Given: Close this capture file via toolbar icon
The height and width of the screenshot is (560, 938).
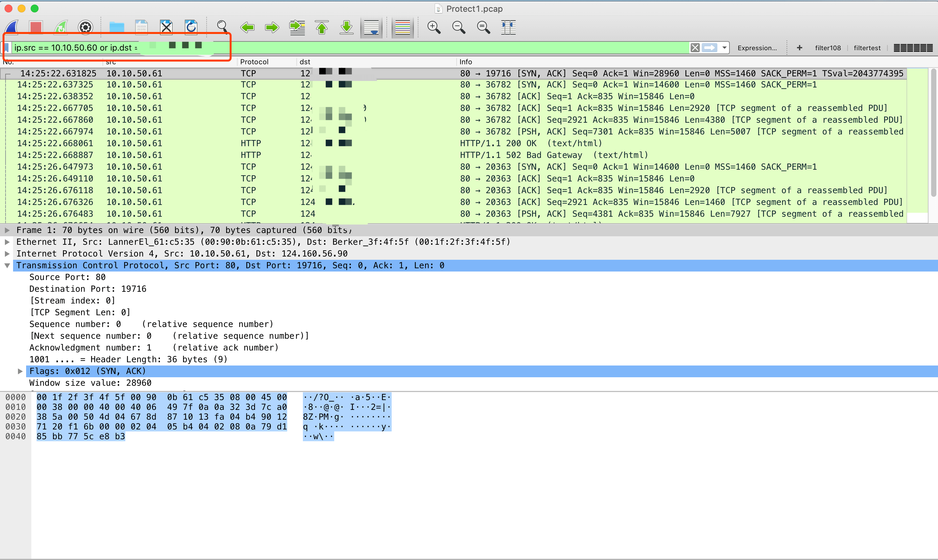Looking at the screenshot, I should pyautogui.click(x=166, y=27).
